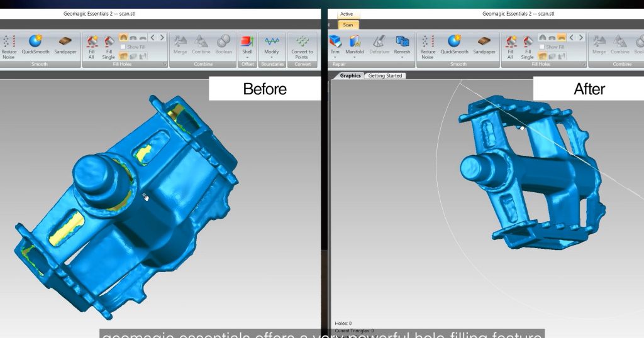Select tangent fill mode in After window
The image size is (644, 338).
pos(552,38)
